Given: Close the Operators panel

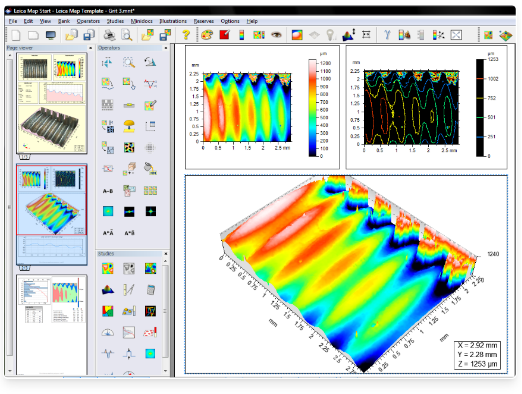Looking at the screenshot, I should [x=166, y=48].
